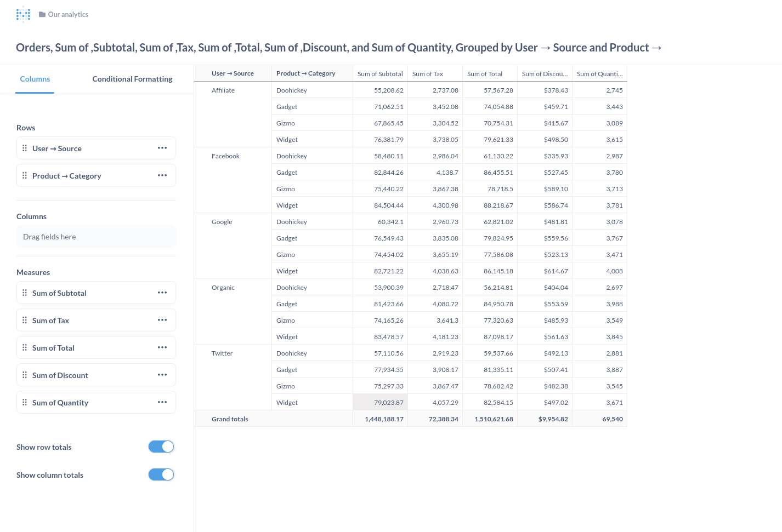Viewport: 782px width, 532px height.
Task: Open options menu for Product → Category row
Action: coord(162,175)
